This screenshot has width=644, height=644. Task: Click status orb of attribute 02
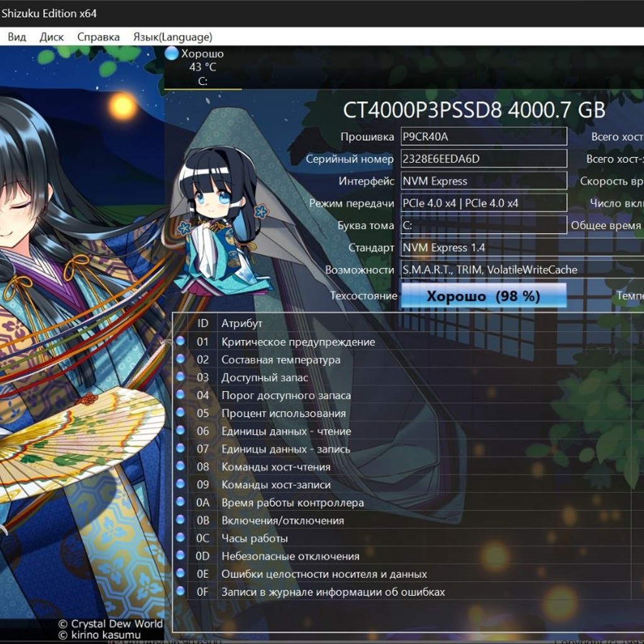coord(180,358)
